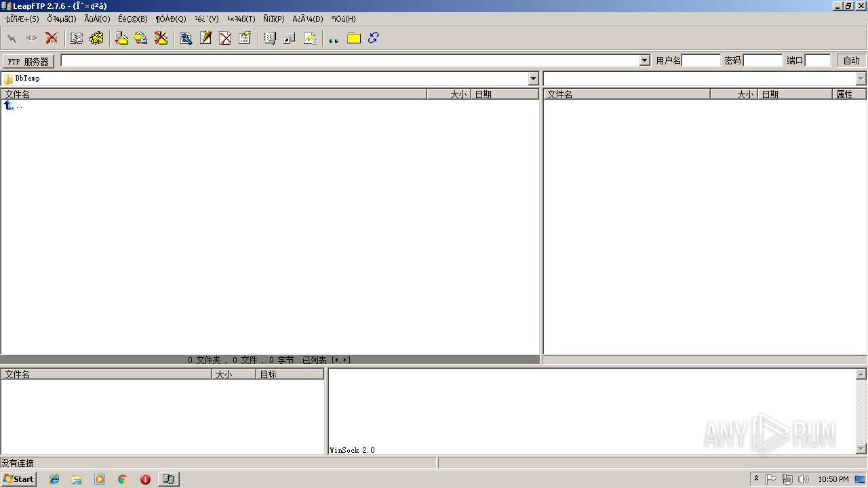Click the 用户名 username field

701,60
